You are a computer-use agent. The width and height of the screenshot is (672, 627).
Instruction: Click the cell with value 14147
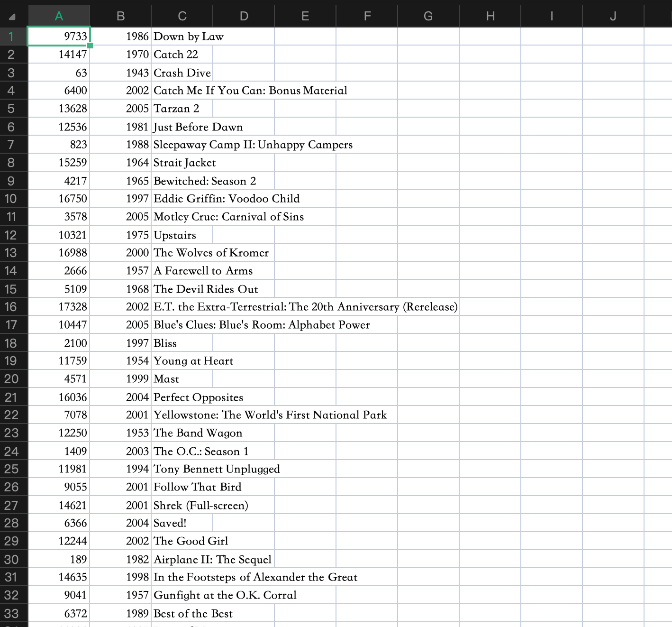59,55
